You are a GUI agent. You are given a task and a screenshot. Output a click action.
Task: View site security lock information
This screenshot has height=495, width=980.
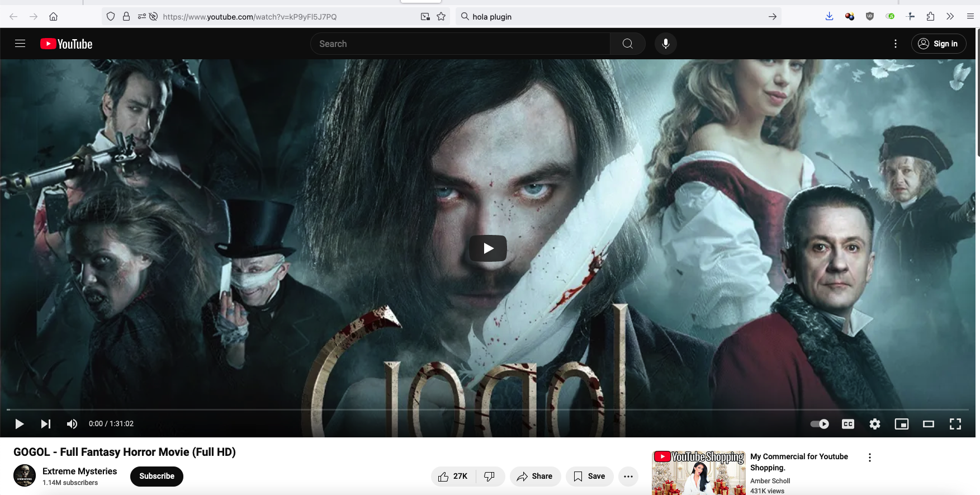click(126, 17)
